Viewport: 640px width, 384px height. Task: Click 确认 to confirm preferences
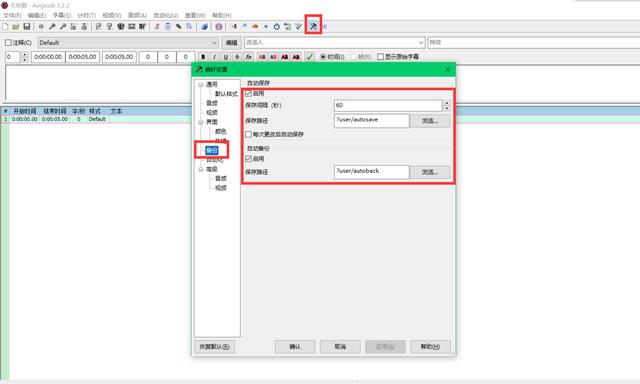[295, 346]
